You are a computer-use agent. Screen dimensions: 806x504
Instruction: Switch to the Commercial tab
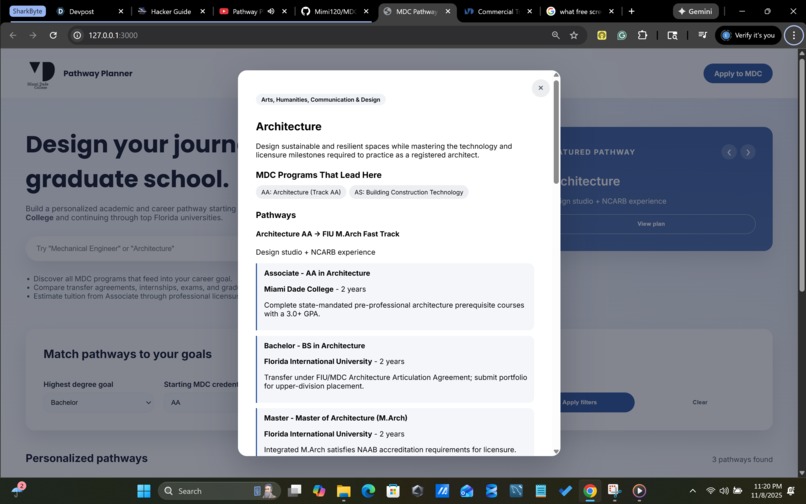498,11
